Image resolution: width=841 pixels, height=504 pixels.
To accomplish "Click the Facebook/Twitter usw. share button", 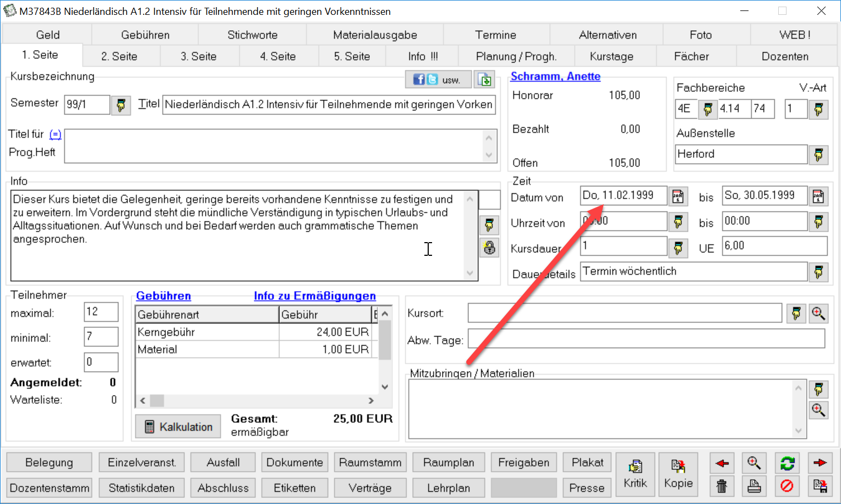I will pyautogui.click(x=439, y=80).
